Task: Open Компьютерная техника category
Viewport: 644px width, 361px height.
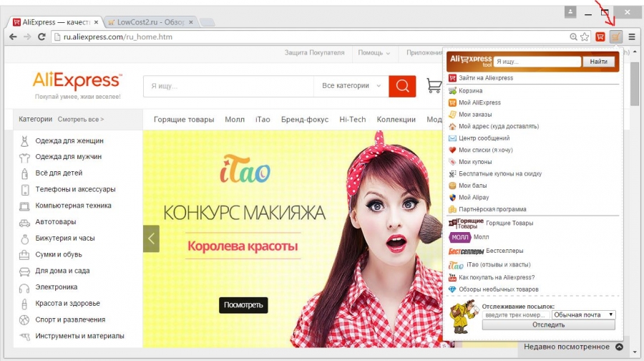Action: [73, 206]
